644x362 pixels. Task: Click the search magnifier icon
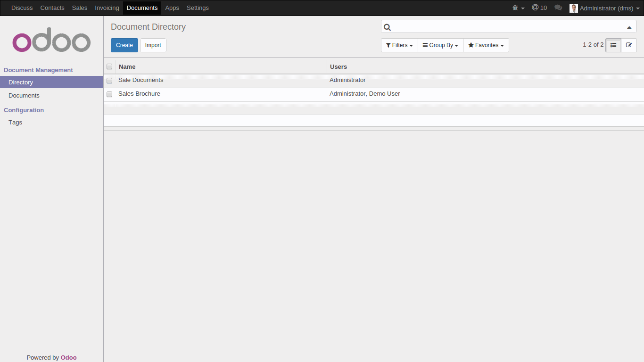point(387,27)
